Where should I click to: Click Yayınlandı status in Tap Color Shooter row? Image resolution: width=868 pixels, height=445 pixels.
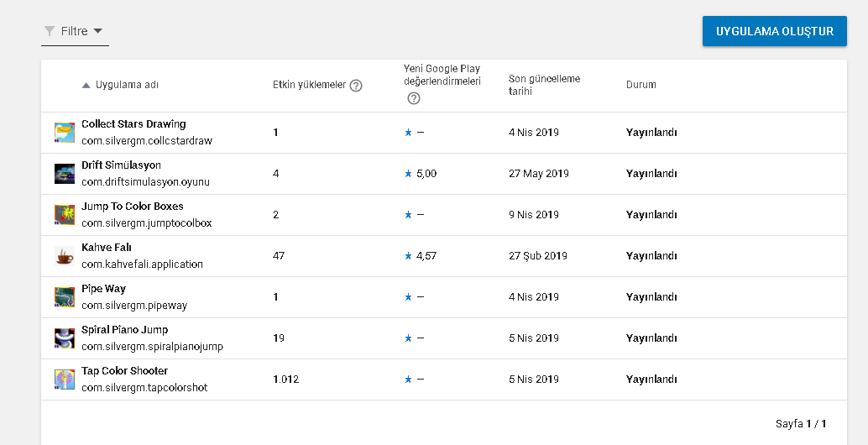tap(651, 380)
